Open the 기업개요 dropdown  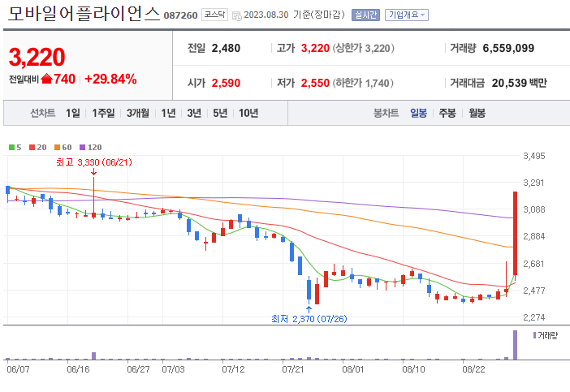coord(407,15)
